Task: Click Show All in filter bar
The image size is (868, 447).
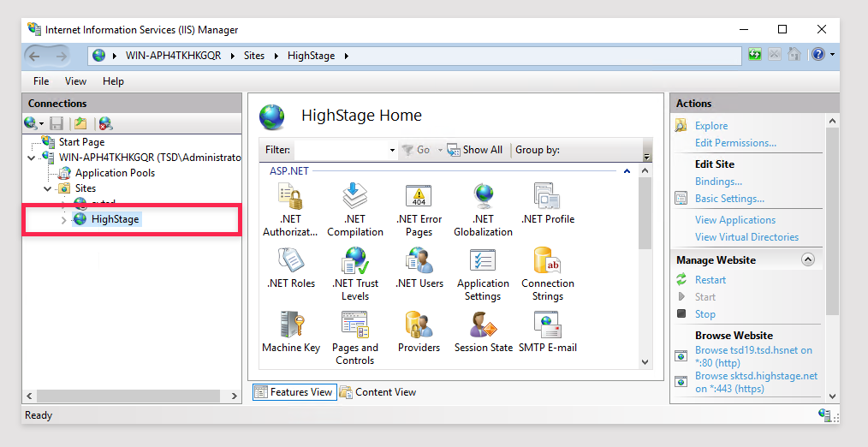Action: (x=475, y=150)
